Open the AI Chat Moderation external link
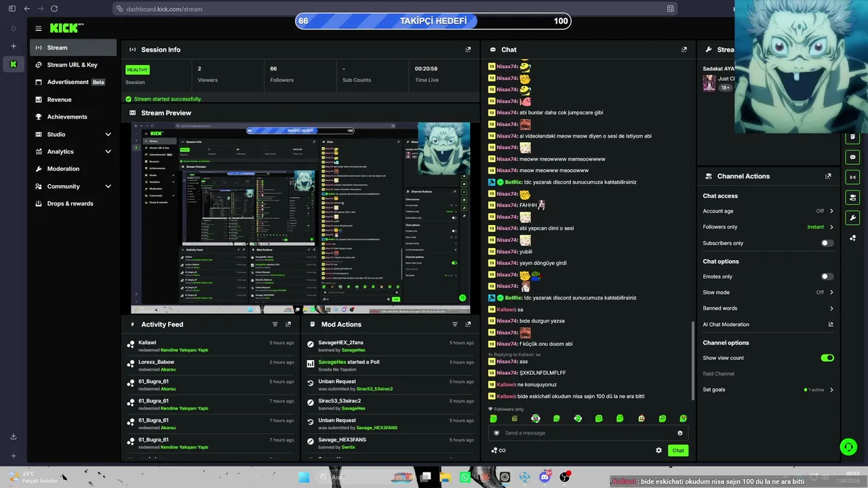The image size is (868, 488). point(831,325)
